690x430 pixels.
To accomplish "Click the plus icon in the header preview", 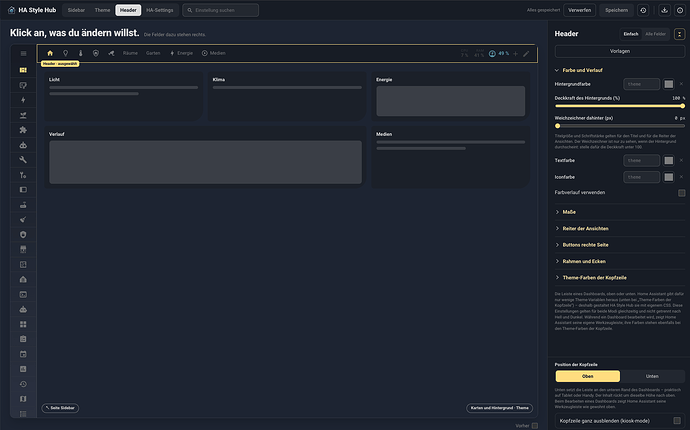I will click(x=515, y=54).
